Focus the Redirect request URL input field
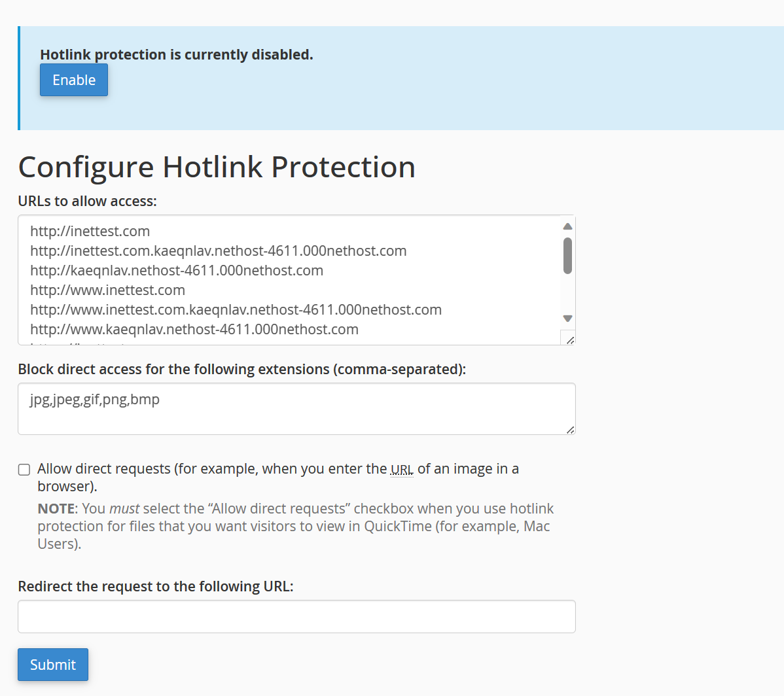The image size is (784, 696). tap(296, 617)
